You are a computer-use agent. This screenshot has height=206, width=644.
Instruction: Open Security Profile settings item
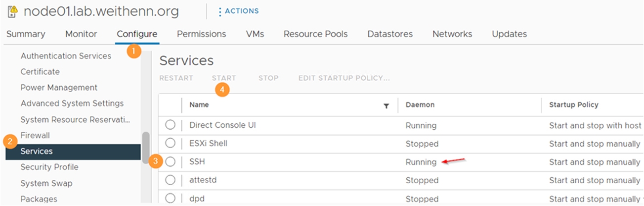point(49,167)
